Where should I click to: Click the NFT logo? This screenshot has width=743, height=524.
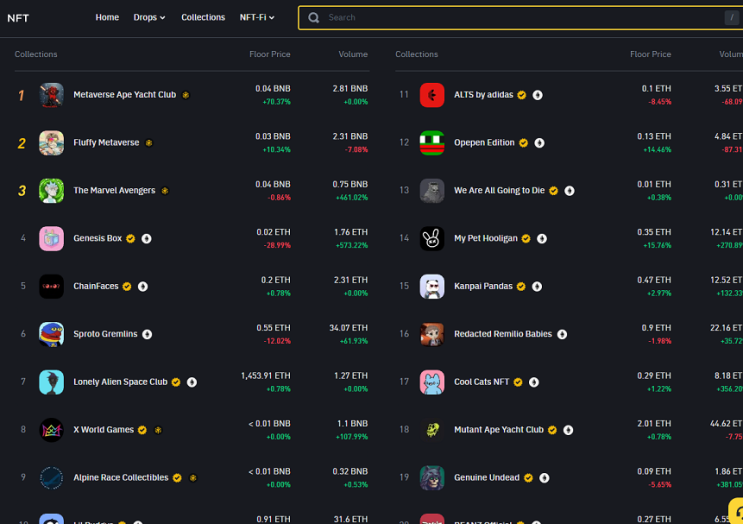pyautogui.click(x=18, y=18)
